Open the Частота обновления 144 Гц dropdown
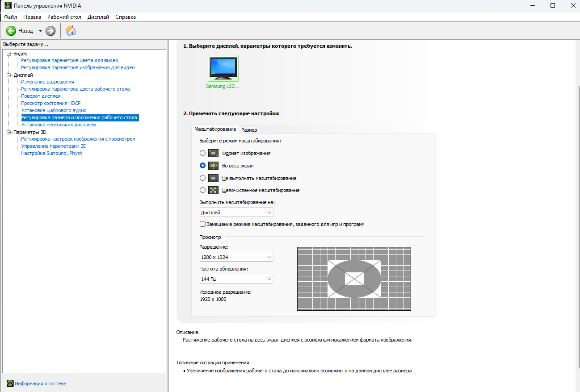Viewport: 580px width, 392px height. [236, 279]
